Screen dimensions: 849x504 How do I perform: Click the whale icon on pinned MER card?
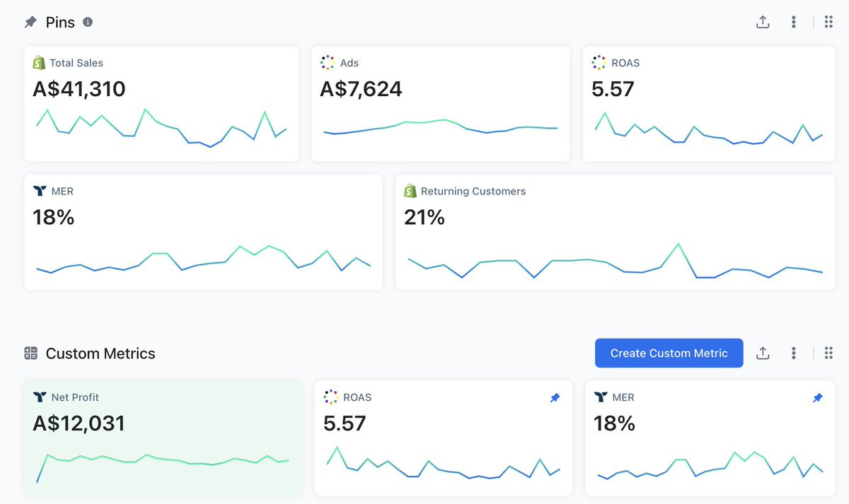pyautogui.click(x=40, y=191)
